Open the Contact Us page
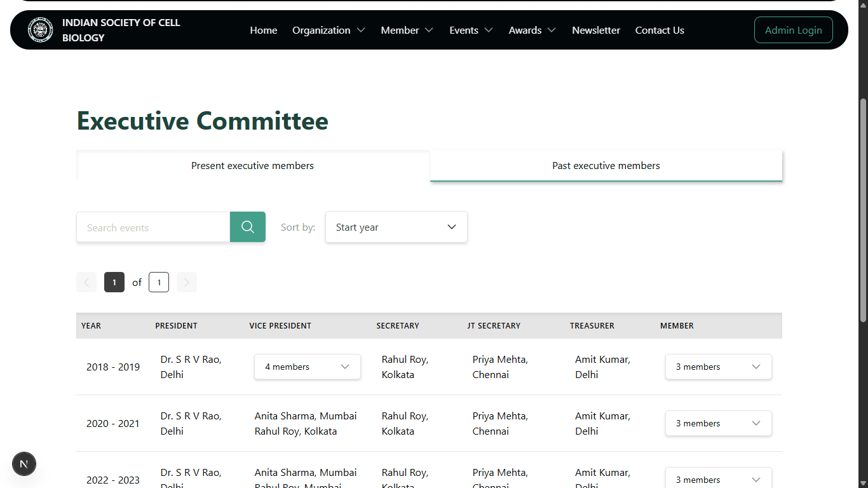Viewport: 868px width, 488px height. pyautogui.click(x=660, y=30)
